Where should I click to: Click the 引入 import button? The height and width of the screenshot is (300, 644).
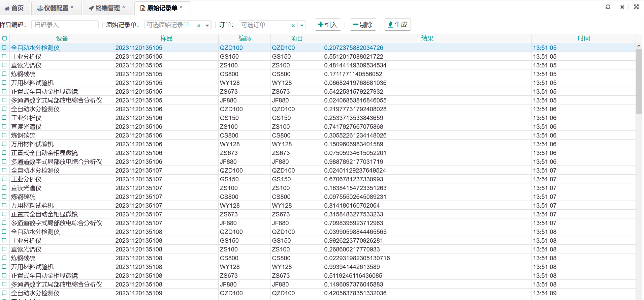pos(328,25)
